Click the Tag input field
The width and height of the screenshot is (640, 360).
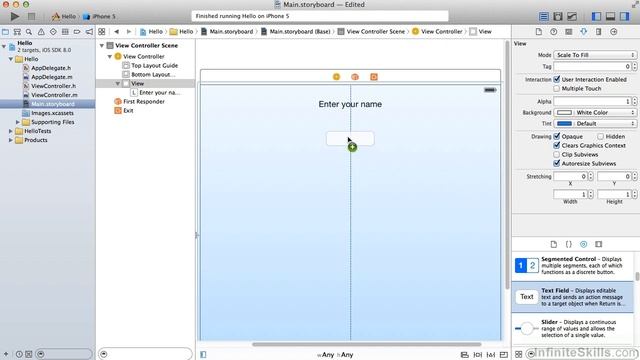tap(592, 66)
